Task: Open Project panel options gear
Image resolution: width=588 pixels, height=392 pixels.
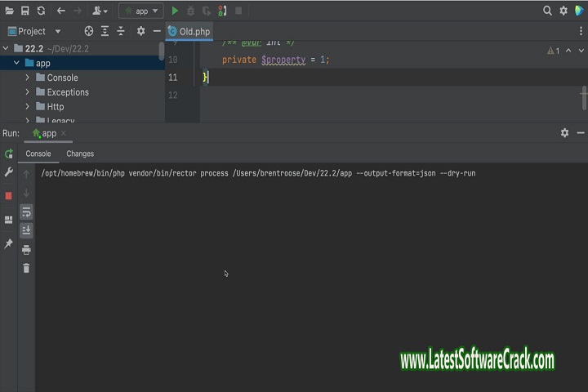Action: pyautogui.click(x=140, y=31)
